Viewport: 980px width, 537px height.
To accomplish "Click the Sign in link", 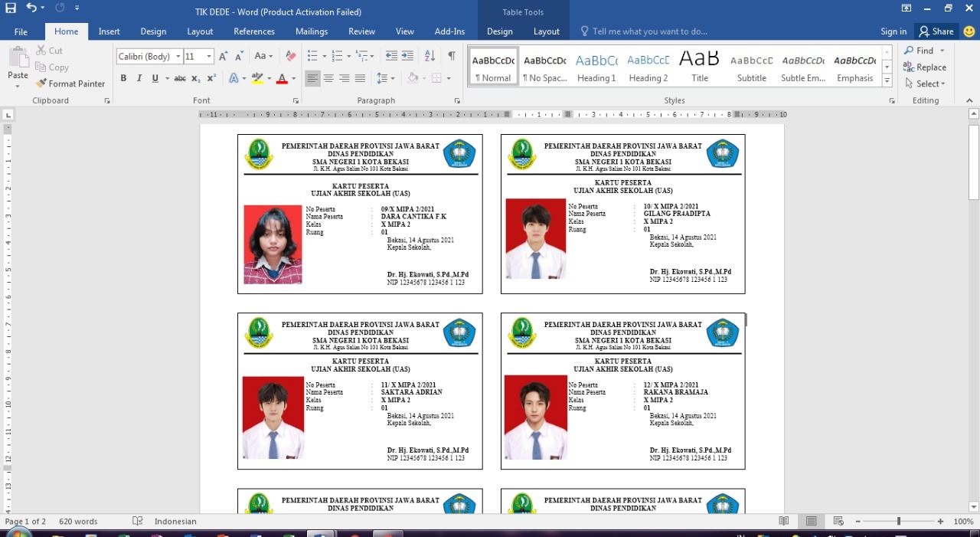I will coord(893,31).
